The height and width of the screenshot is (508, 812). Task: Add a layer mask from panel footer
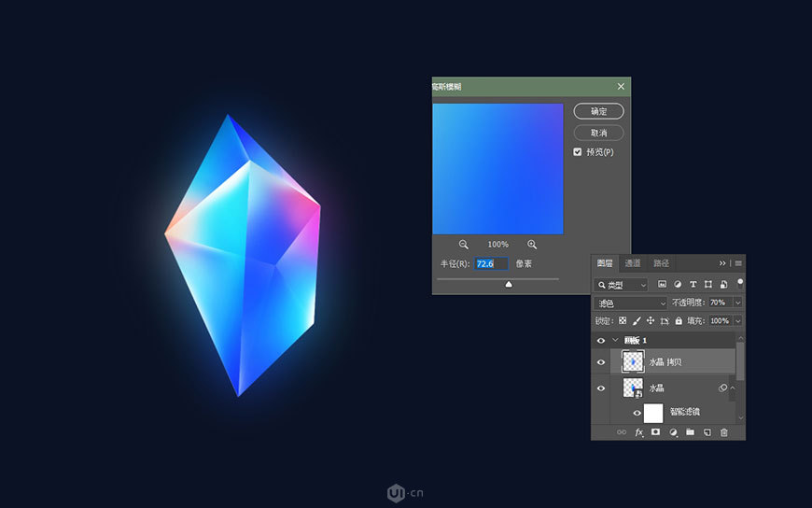656,432
